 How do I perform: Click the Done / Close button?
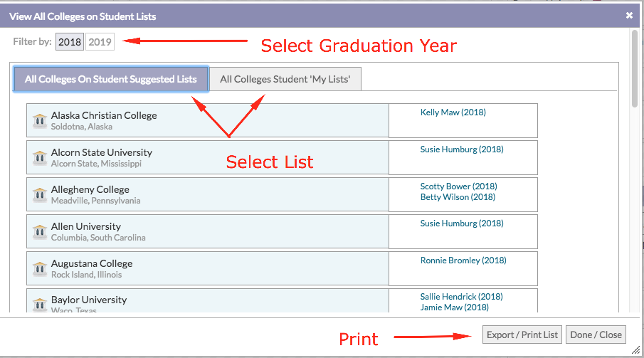pyautogui.click(x=596, y=335)
